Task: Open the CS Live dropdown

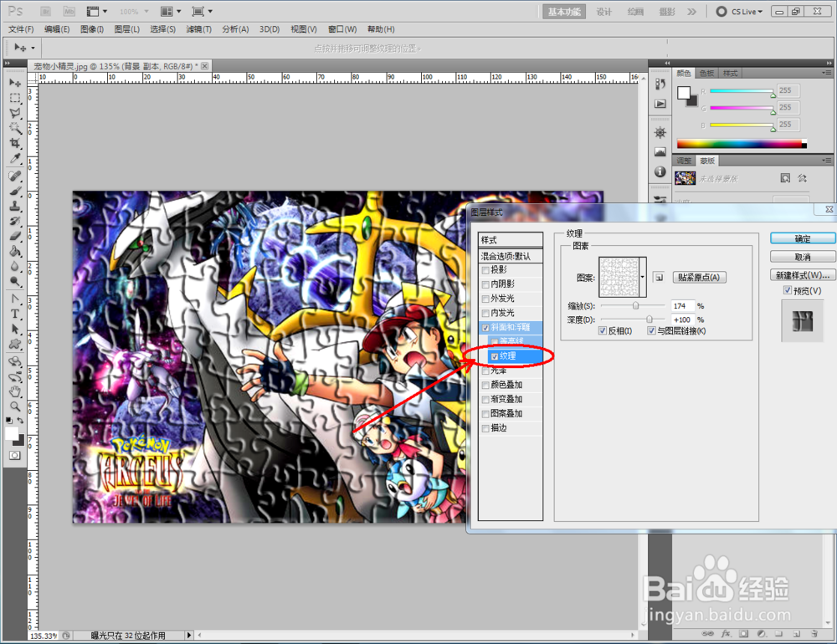Action: tap(739, 11)
